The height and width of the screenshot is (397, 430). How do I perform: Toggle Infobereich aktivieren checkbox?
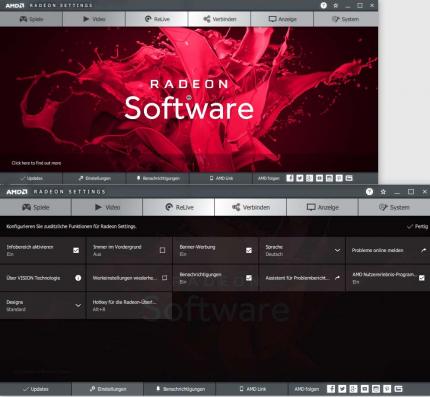(x=76, y=250)
